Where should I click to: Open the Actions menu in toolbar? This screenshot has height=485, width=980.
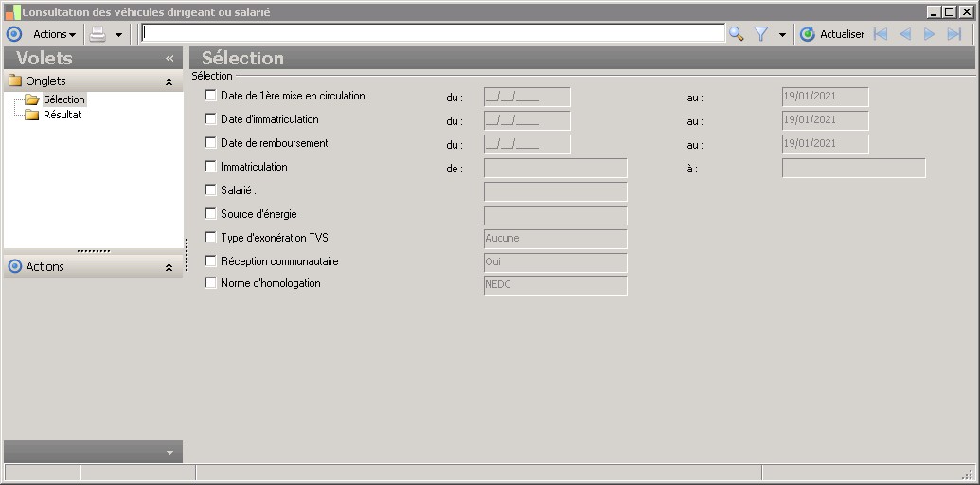54,34
